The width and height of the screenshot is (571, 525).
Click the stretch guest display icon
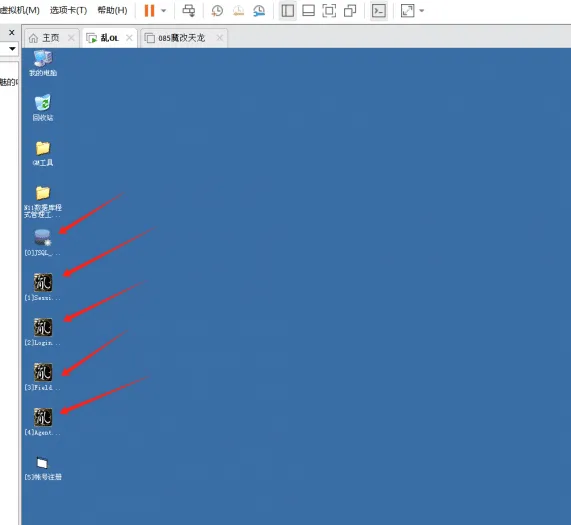pos(407,11)
